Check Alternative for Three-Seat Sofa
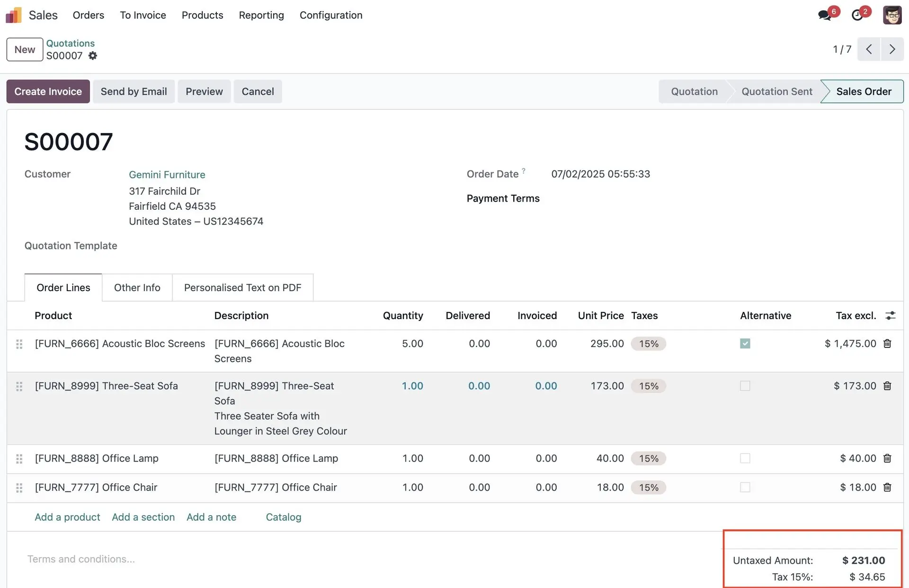 [x=745, y=386]
